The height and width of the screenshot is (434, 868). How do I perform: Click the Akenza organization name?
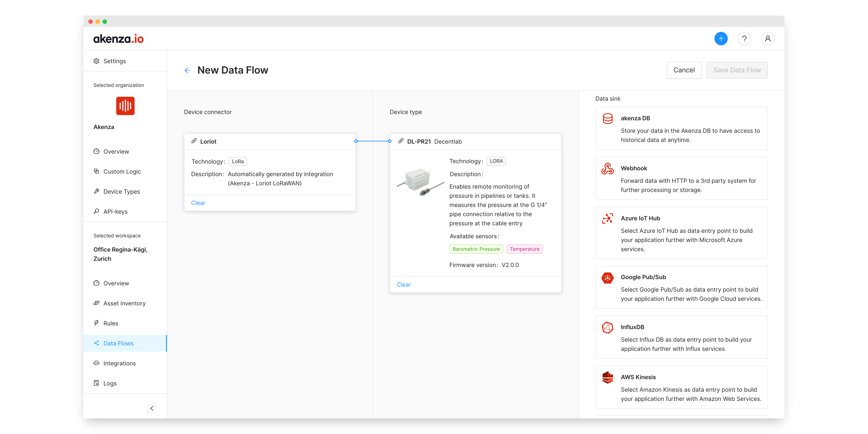point(104,127)
